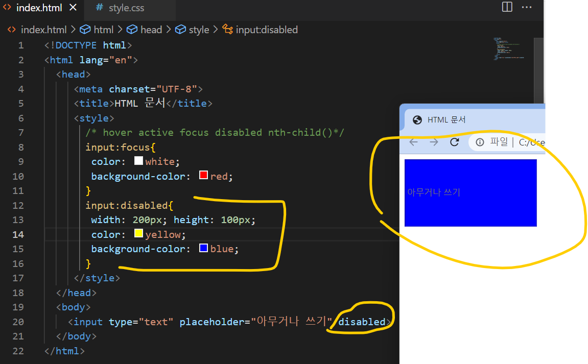The height and width of the screenshot is (364, 588).
Task: Click the placeholder attribute on line 20
Action: 256,322
